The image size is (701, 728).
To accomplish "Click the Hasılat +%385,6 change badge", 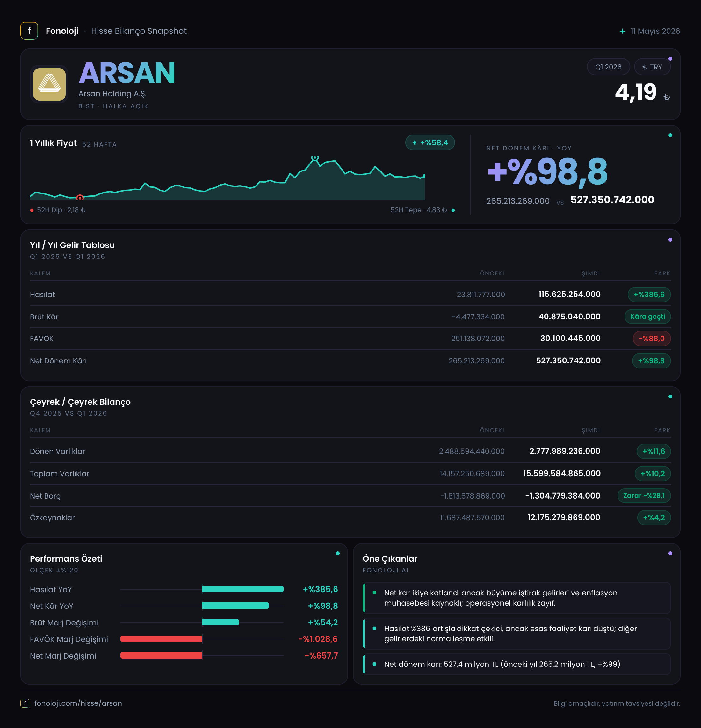I will 649,295.
